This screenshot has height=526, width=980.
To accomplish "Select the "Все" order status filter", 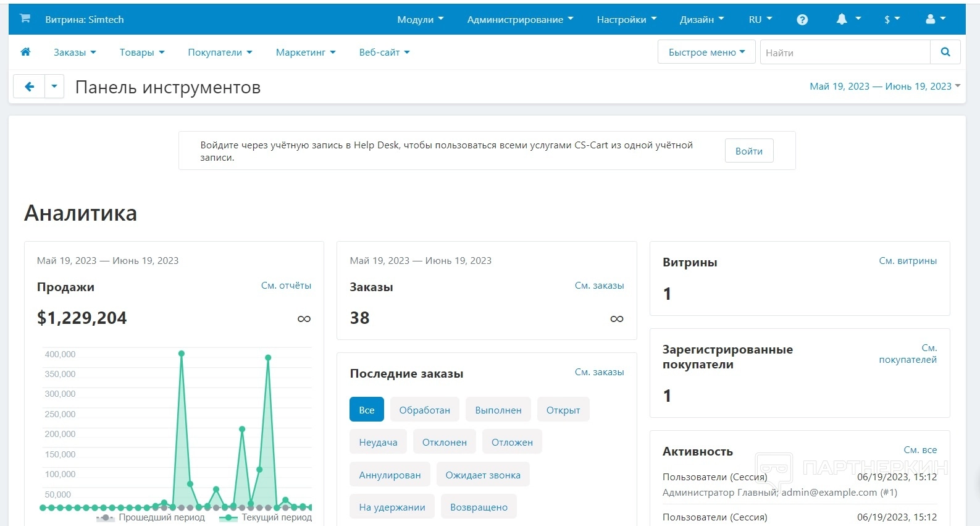I will tap(366, 410).
